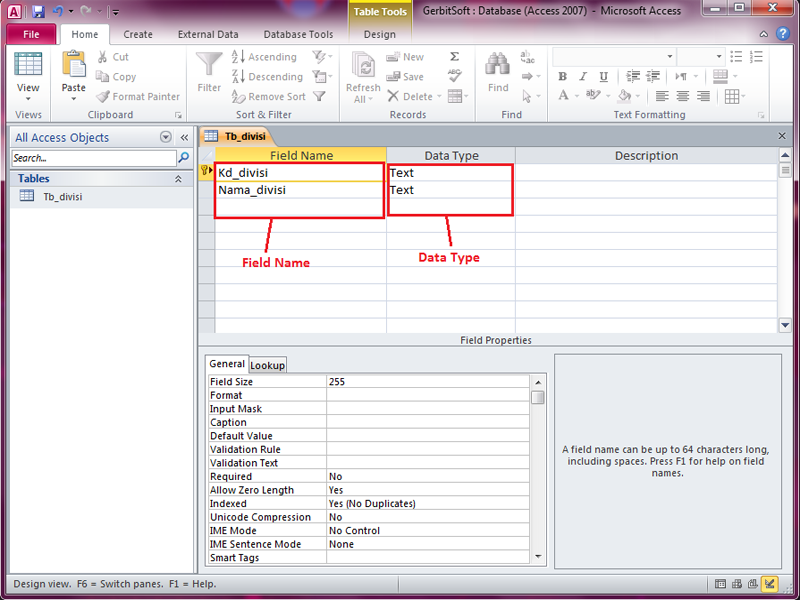Click the Help question mark button
This screenshot has height=600, width=800.
(x=783, y=33)
